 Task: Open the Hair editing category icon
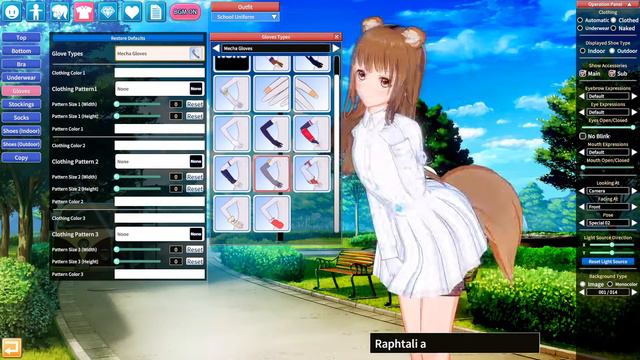click(x=60, y=12)
